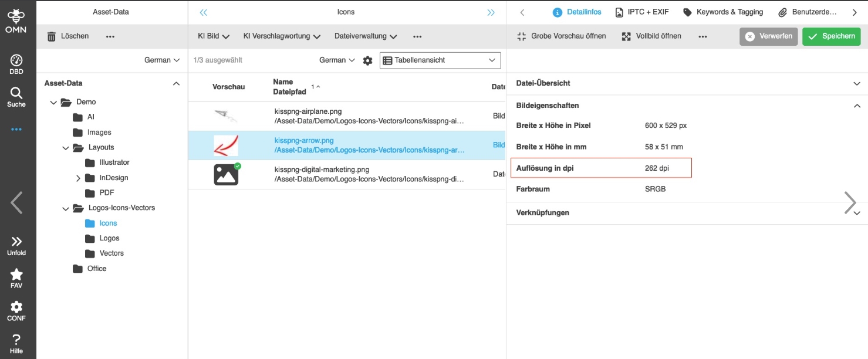Switch to Keywords & Tagging tab

coord(723,12)
